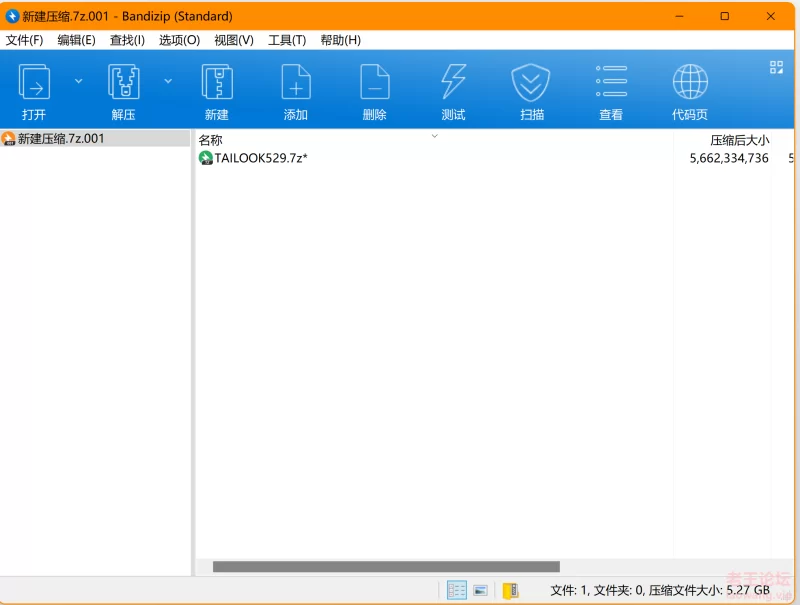Switch to details list view icon
The image size is (800, 605).
coord(457,590)
